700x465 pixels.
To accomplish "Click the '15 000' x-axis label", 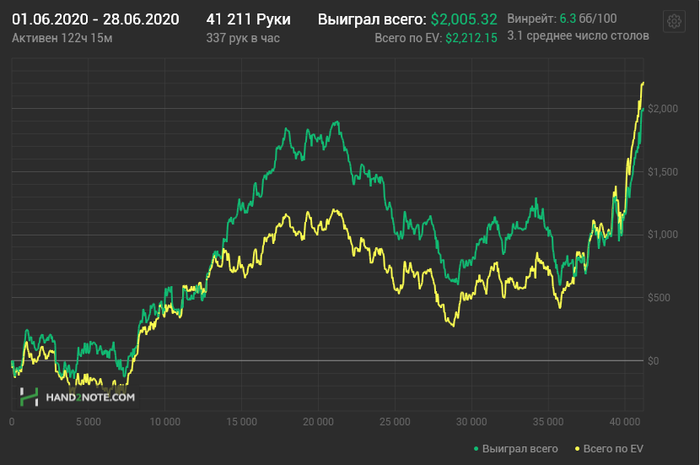I will (x=242, y=422).
